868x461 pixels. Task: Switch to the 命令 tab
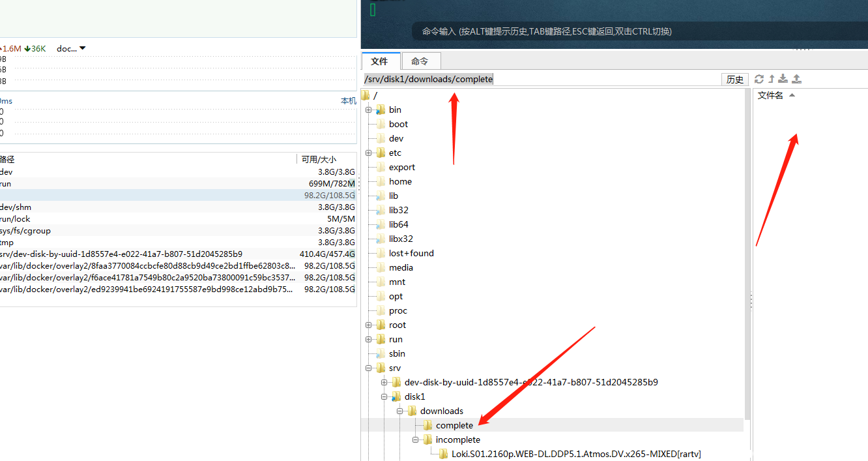pos(420,61)
